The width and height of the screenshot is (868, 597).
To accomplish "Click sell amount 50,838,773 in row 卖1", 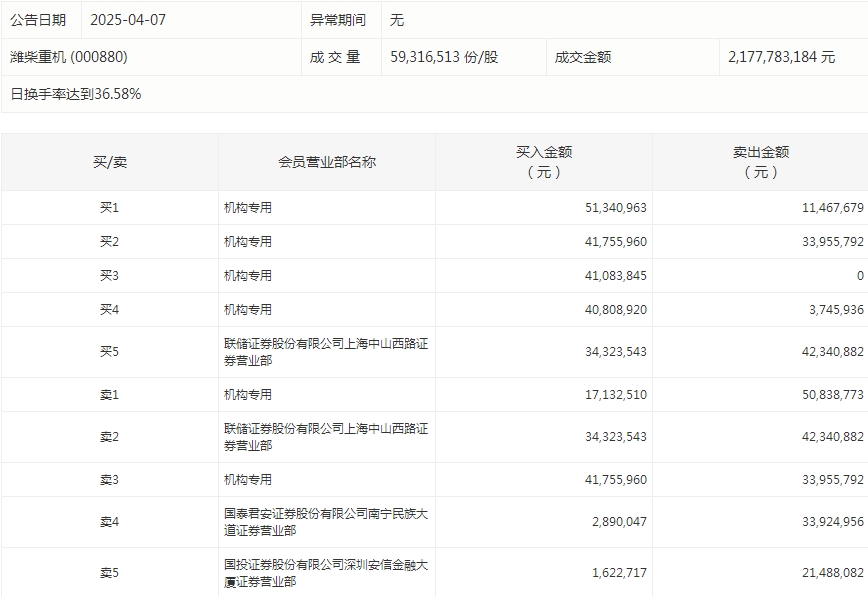I will click(x=830, y=393).
